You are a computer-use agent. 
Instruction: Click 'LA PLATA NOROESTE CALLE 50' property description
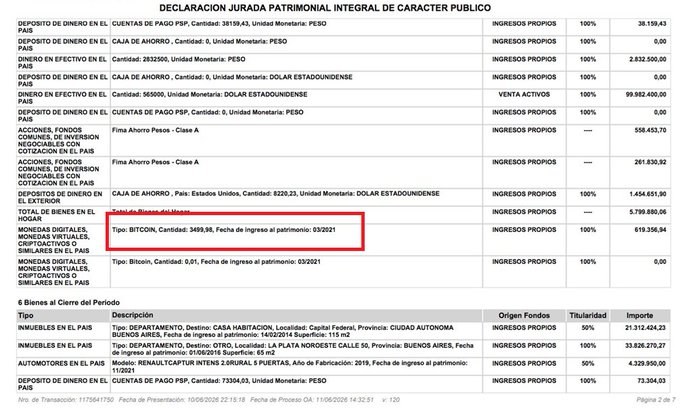[x=293, y=349]
